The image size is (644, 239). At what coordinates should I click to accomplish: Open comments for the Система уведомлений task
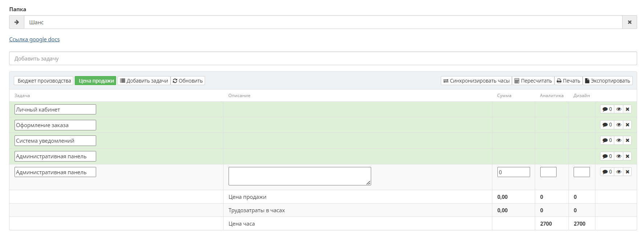607,141
